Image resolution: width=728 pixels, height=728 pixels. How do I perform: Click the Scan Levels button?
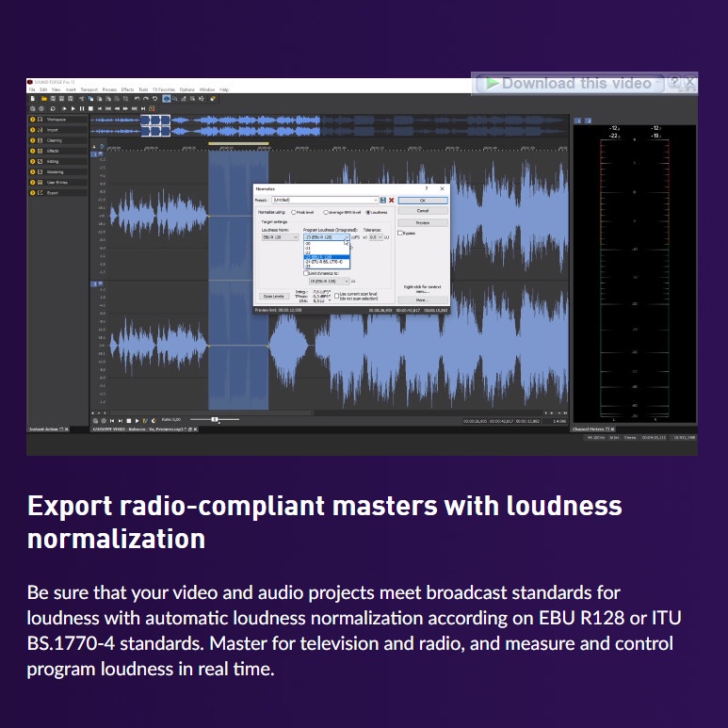click(x=274, y=296)
